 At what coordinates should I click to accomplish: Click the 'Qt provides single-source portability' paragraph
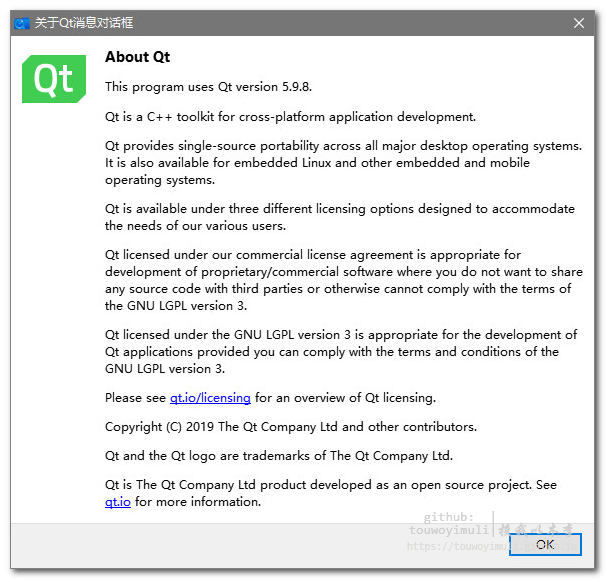point(343,163)
